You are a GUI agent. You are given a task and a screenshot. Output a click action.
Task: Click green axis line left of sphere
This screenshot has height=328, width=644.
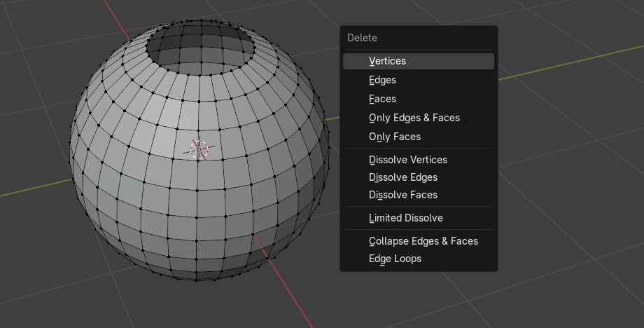pyautogui.click(x=35, y=188)
